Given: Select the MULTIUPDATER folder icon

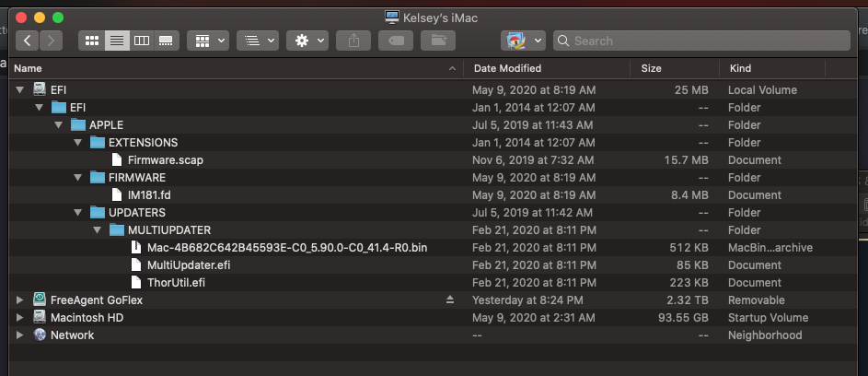Looking at the screenshot, I should 117,230.
